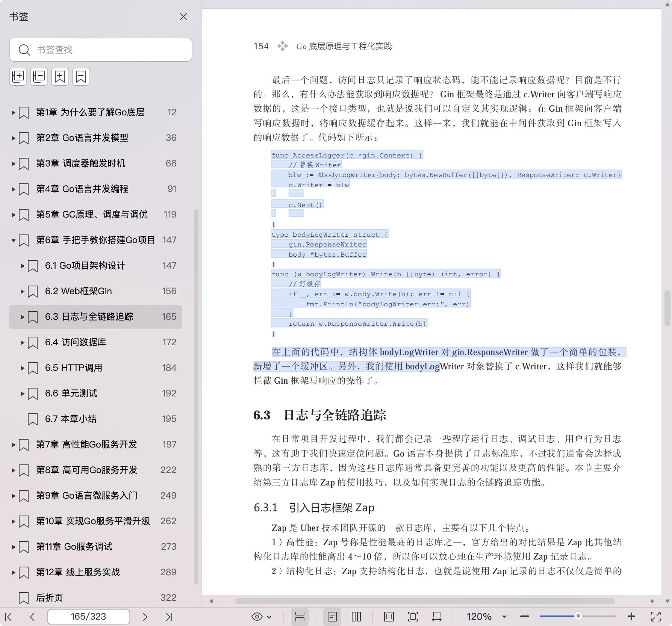Click page header Go 底层原理与工程化实践
This screenshot has height=626, width=672.
click(344, 46)
